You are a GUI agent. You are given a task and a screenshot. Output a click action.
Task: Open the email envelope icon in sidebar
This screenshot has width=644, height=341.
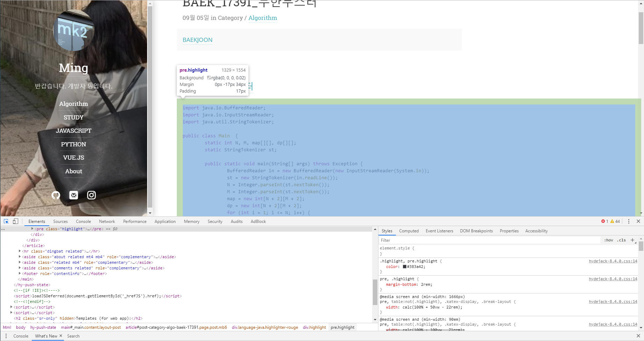[74, 195]
